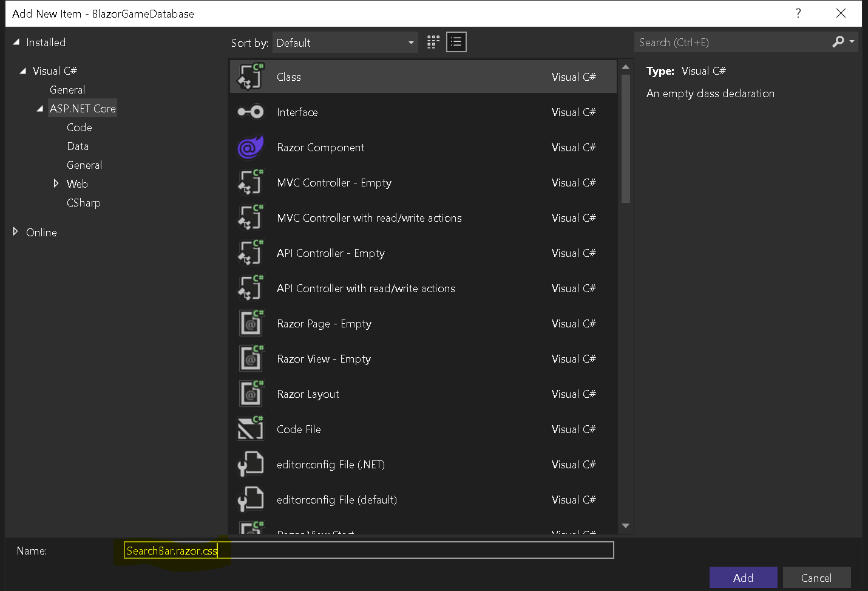The width and height of the screenshot is (868, 591).
Task: Collapse the Installed tree node
Action: (16, 42)
